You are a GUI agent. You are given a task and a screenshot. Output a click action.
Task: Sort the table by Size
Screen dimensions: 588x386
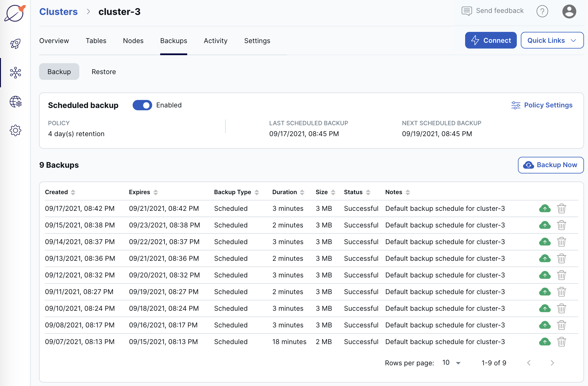point(325,192)
